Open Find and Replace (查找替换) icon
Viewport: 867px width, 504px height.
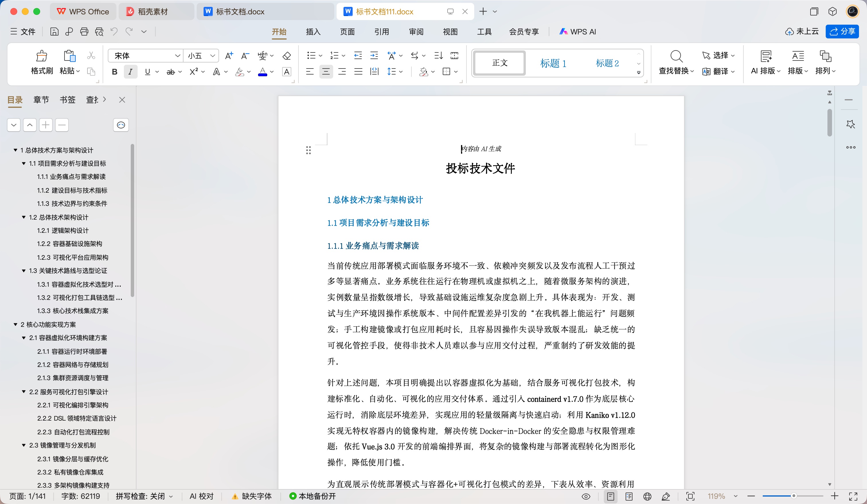coord(676,56)
